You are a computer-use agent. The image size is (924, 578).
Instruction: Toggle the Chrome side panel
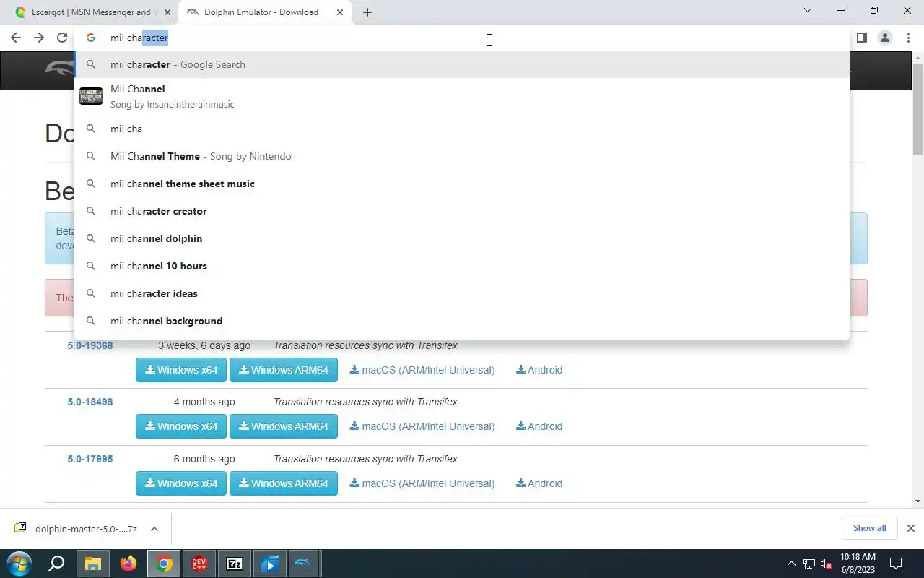862,38
